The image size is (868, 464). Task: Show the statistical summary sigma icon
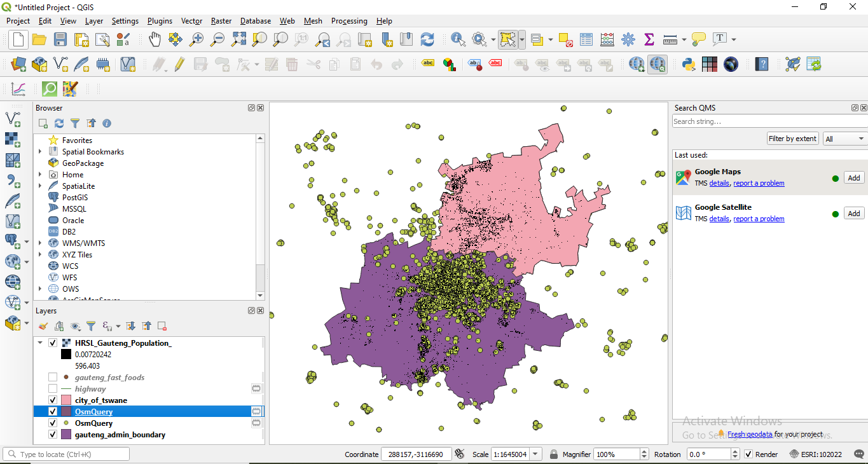[x=649, y=39]
